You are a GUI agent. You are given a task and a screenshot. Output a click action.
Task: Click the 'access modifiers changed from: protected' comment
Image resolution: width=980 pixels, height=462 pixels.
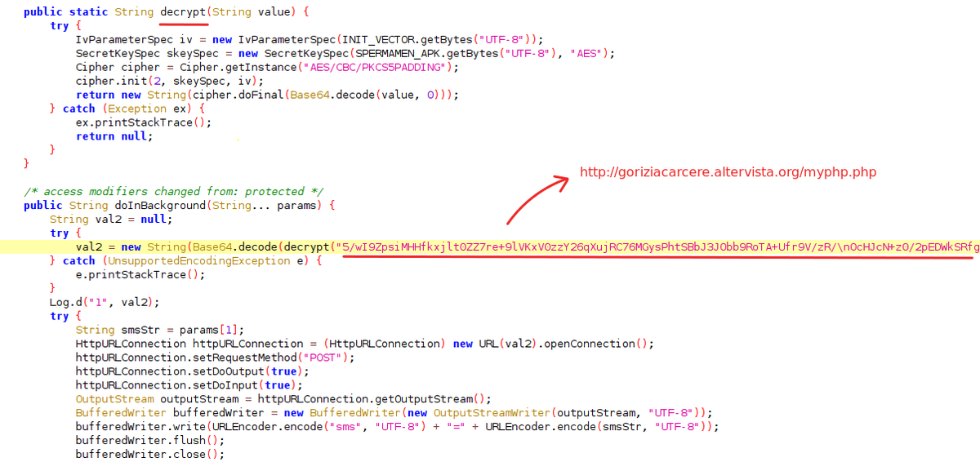pos(174,192)
